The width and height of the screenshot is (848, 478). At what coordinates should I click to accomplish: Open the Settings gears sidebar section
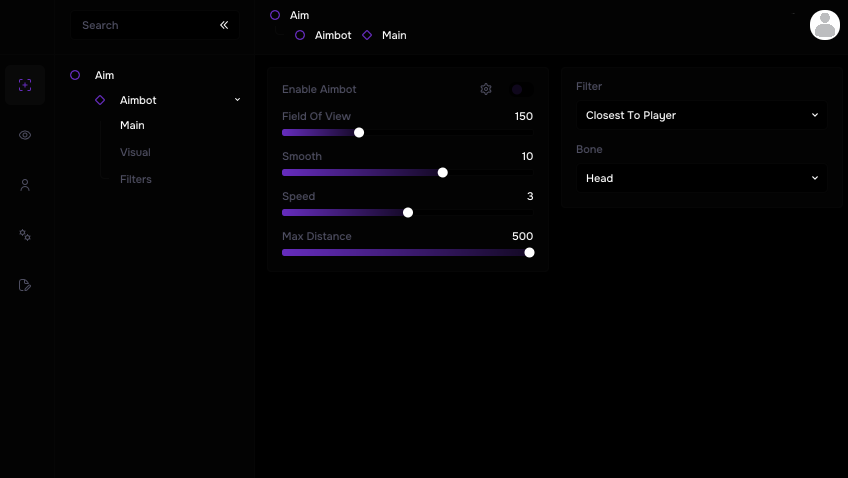click(25, 235)
